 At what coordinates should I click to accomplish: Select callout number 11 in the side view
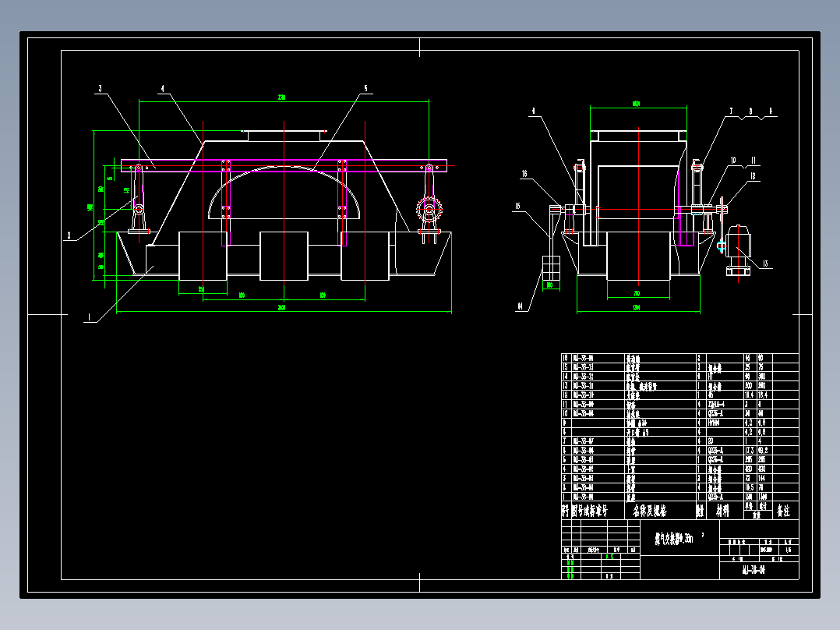click(754, 161)
